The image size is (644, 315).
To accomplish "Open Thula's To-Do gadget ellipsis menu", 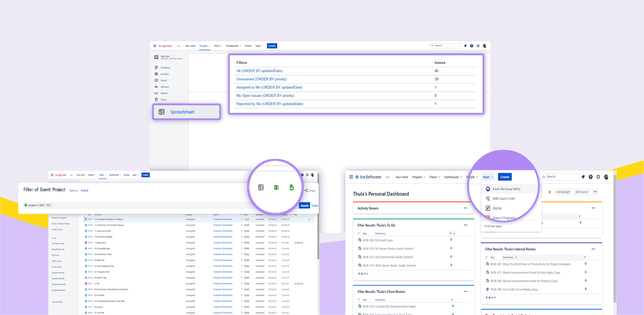I will (x=465, y=225).
